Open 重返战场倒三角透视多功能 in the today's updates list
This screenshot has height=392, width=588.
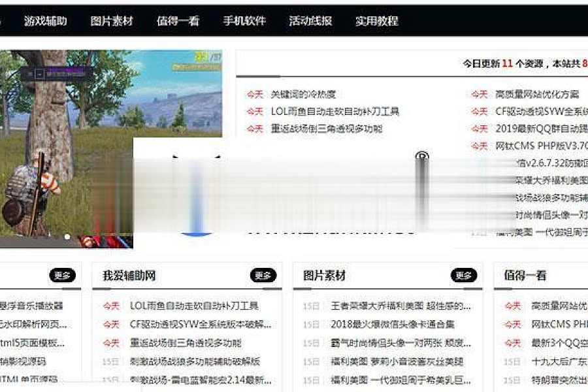pos(327,129)
